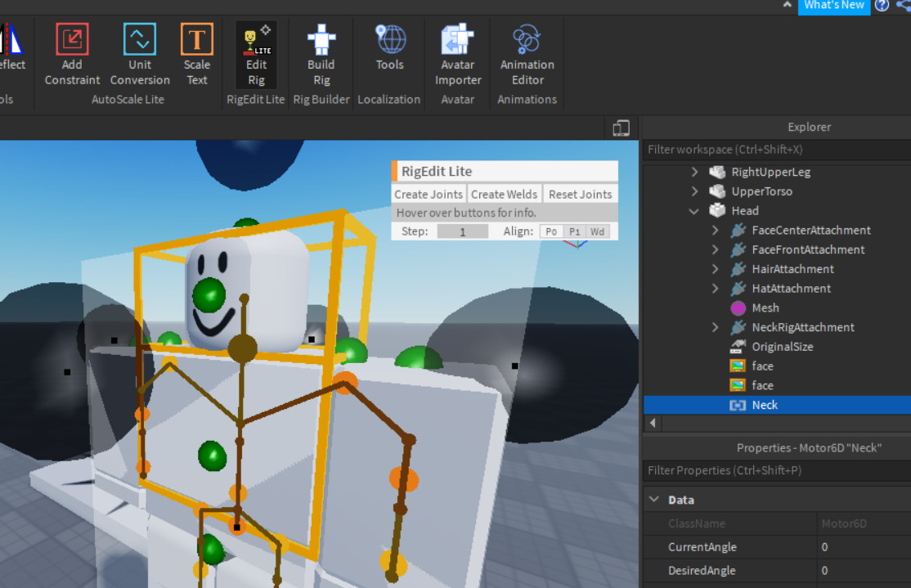Select the second face decal row

click(x=777, y=385)
